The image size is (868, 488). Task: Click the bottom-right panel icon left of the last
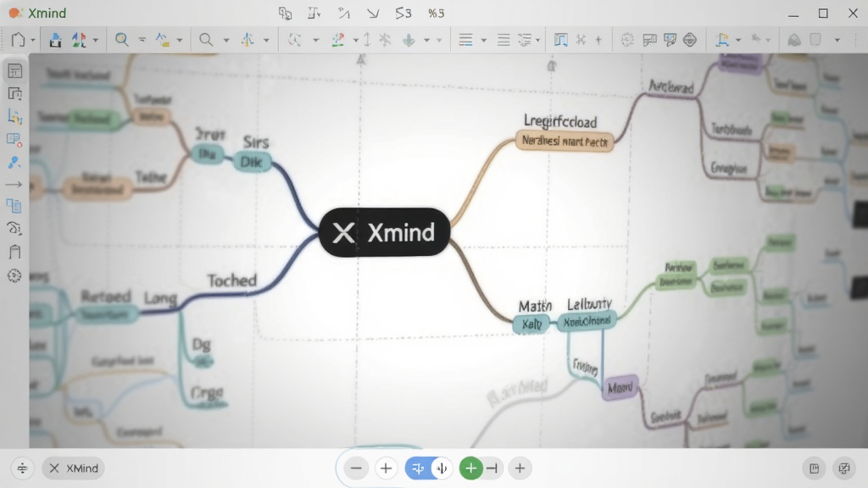(815, 469)
